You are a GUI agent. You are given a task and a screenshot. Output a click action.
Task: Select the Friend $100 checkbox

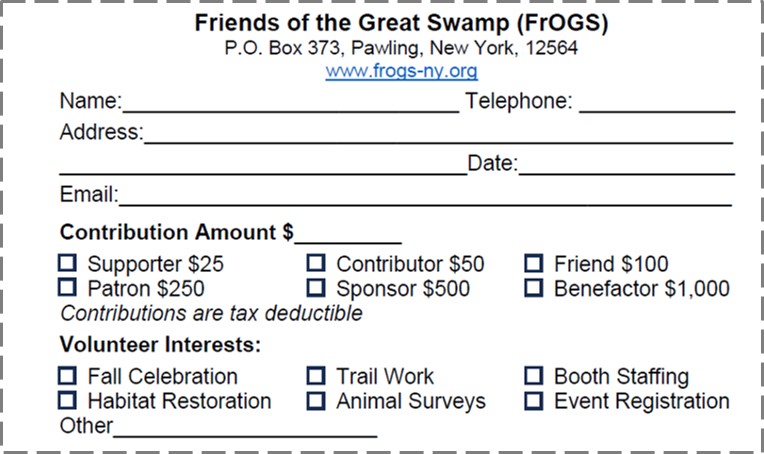[534, 263]
